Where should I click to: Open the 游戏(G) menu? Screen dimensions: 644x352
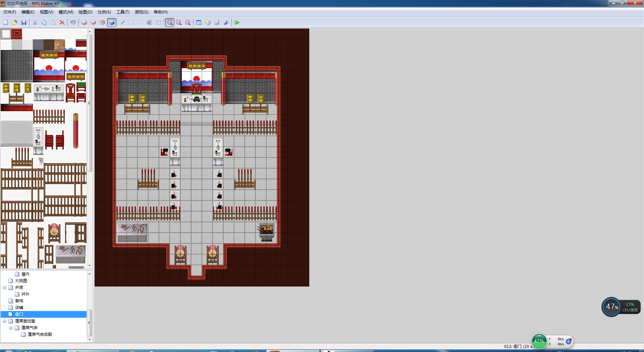142,12
